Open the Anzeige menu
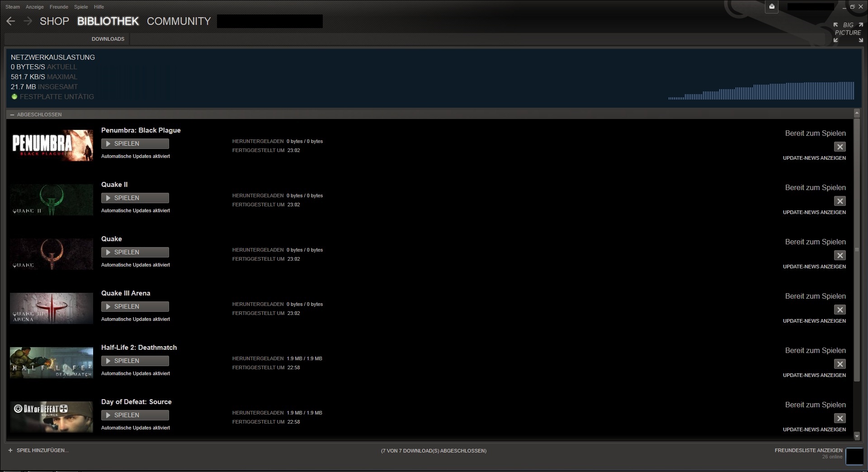The width and height of the screenshot is (868, 472). point(35,7)
